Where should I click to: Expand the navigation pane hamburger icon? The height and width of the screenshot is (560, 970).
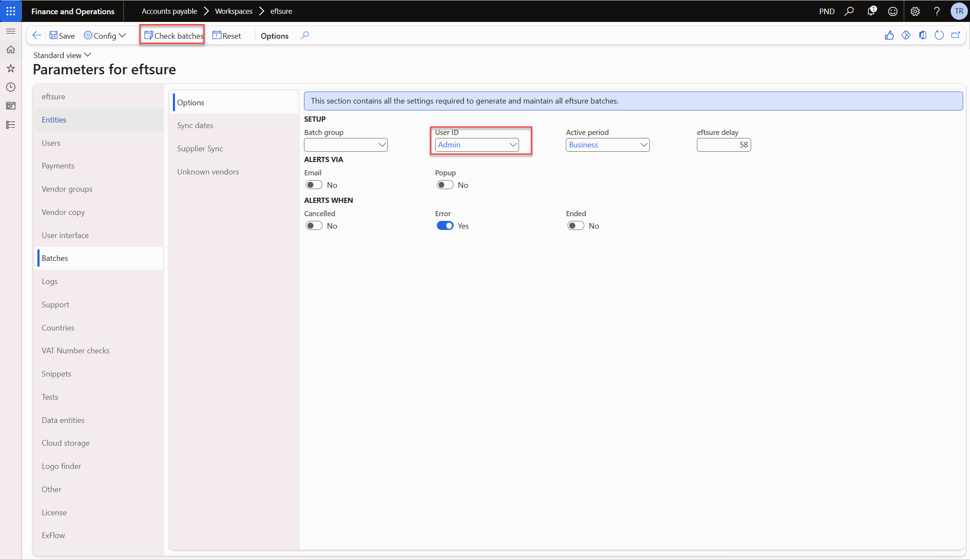click(11, 31)
